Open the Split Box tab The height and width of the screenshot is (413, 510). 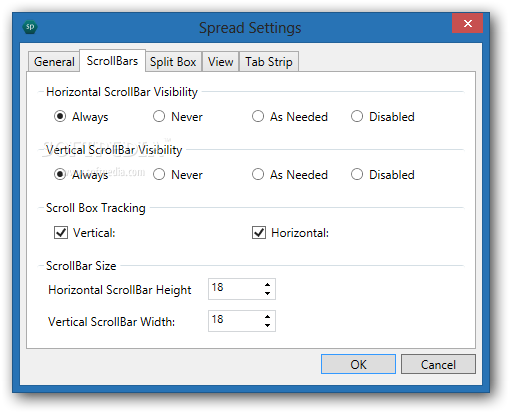pyautogui.click(x=173, y=62)
